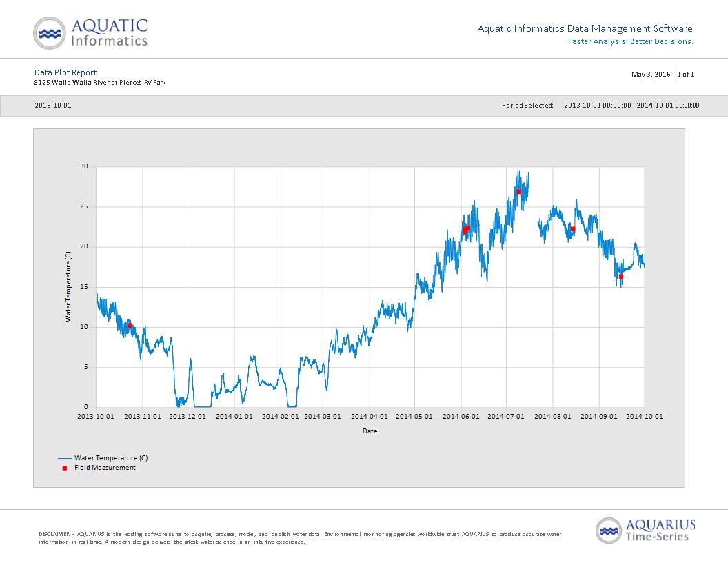Click the 'AQUARIUS Time-Series' wordmark text
Viewport: 728px width, 563px height.
pos(660,531)
